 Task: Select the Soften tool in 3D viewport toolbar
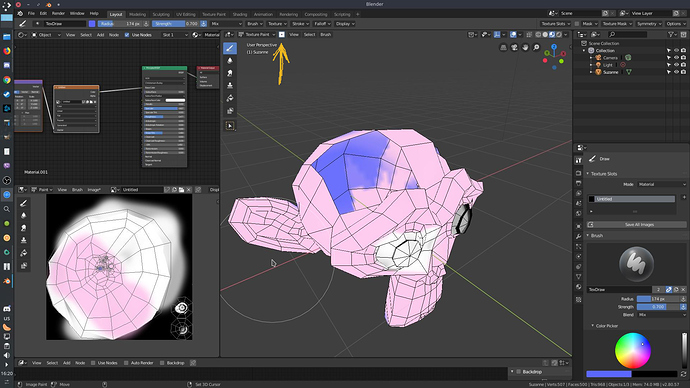point(230,61)
